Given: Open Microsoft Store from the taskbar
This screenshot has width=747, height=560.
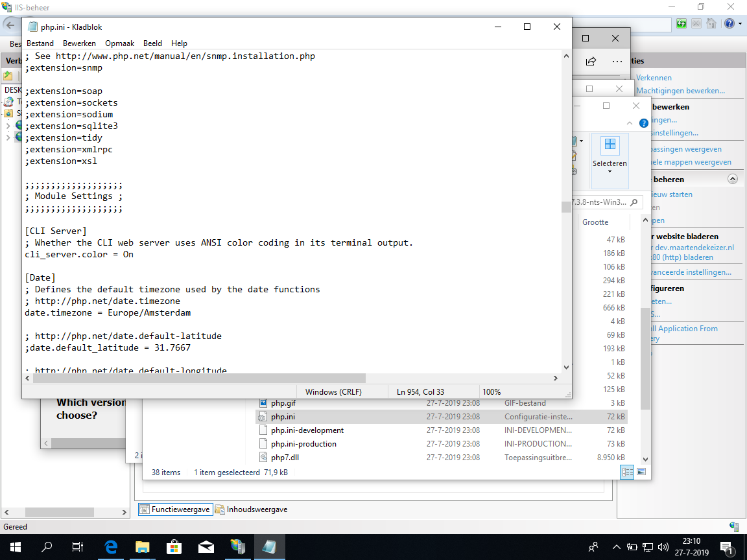Looking at the screenshot, I should [174, 547].
